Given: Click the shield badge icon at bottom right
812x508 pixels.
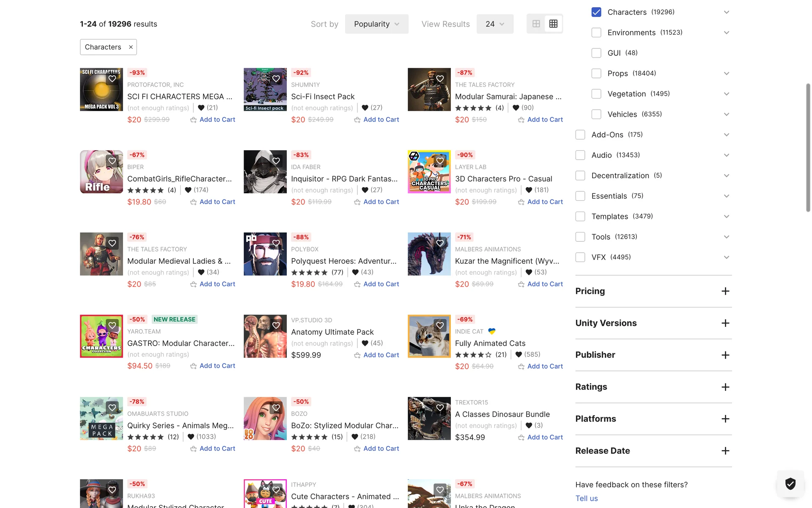Looking at the screenshot, I should tap(790, 483).
